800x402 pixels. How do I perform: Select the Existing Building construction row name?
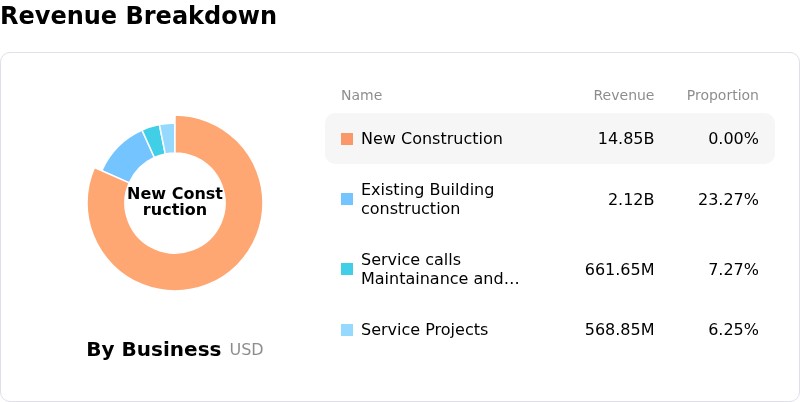428,199
